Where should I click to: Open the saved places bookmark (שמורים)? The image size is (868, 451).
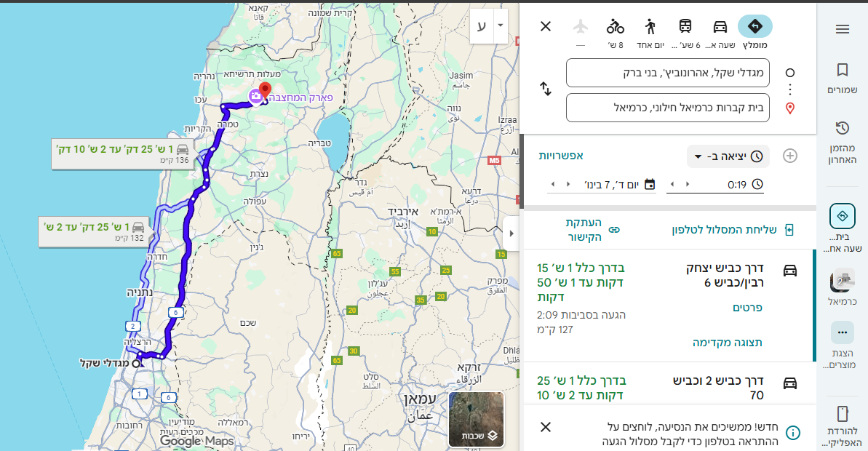pyautogui.click(x=842, y=78)
